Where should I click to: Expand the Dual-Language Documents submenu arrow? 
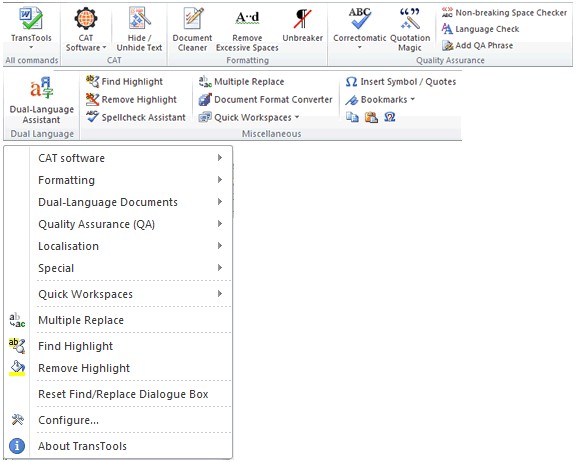point(220,202)
